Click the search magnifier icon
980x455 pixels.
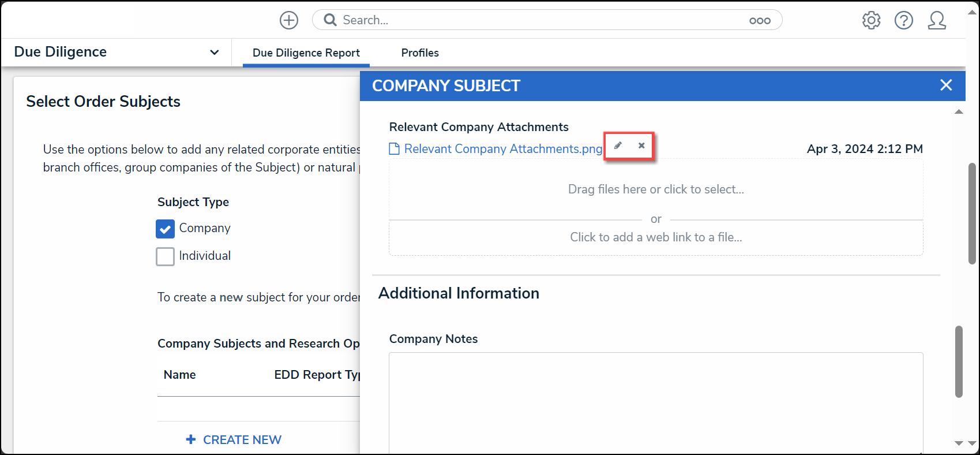[330, 20]
